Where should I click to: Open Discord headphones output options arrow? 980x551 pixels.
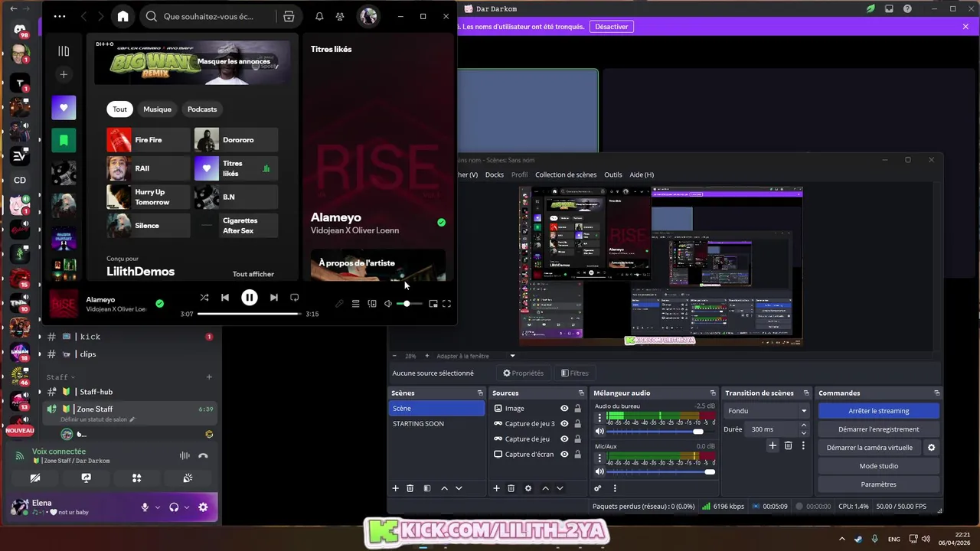point(186,507)
